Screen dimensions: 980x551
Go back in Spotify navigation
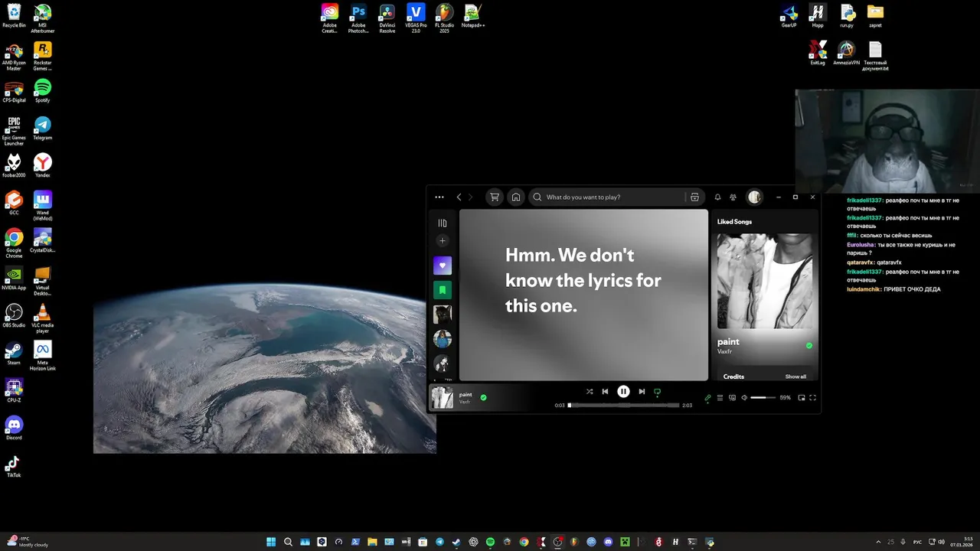tap(459, 197)
